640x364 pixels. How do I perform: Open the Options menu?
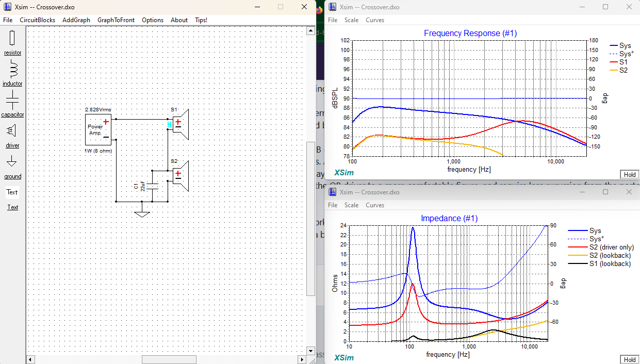153,20
